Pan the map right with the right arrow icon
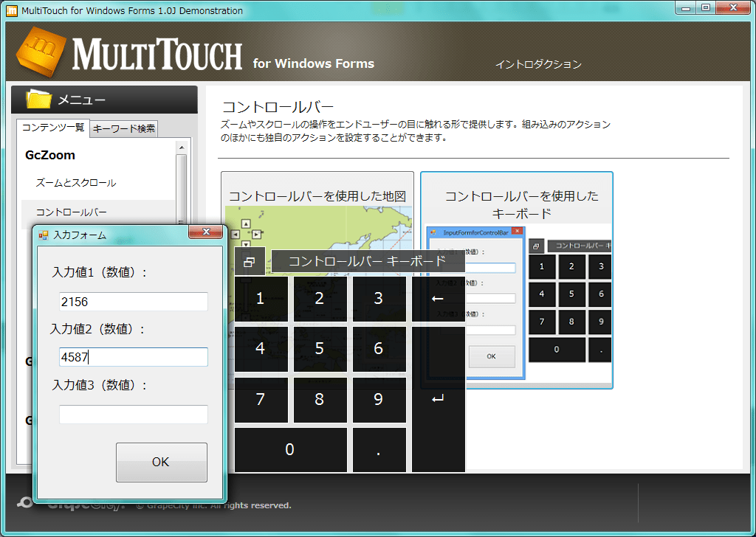Viewport: 756px width, 537px height. [x=255, y=233]
